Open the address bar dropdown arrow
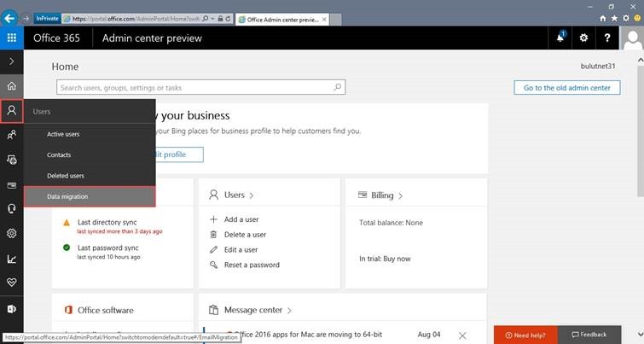This screenshot has width=644, height=344. click(212, 19)
